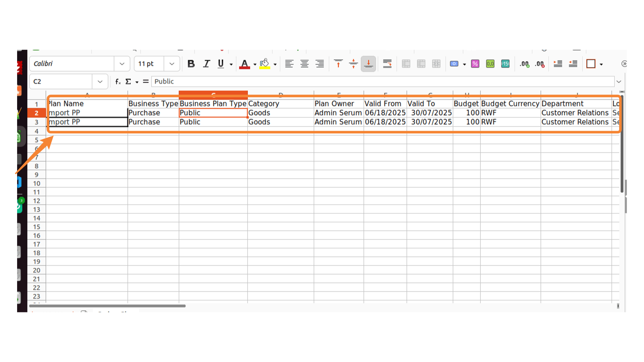Apply red font color
Viewport: 644px width, 362px height.
[245, 64]
